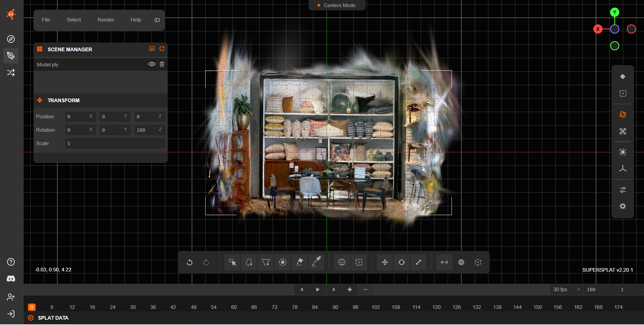
Task: Click the undo arrow
Action: pyautogui.click(x=190, y=262)
